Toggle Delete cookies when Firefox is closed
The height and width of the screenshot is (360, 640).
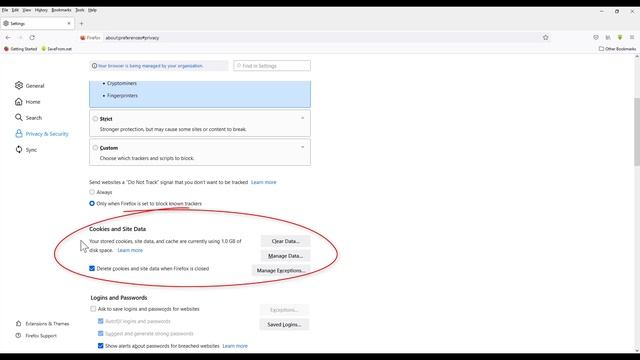click(x=92, y=269)
